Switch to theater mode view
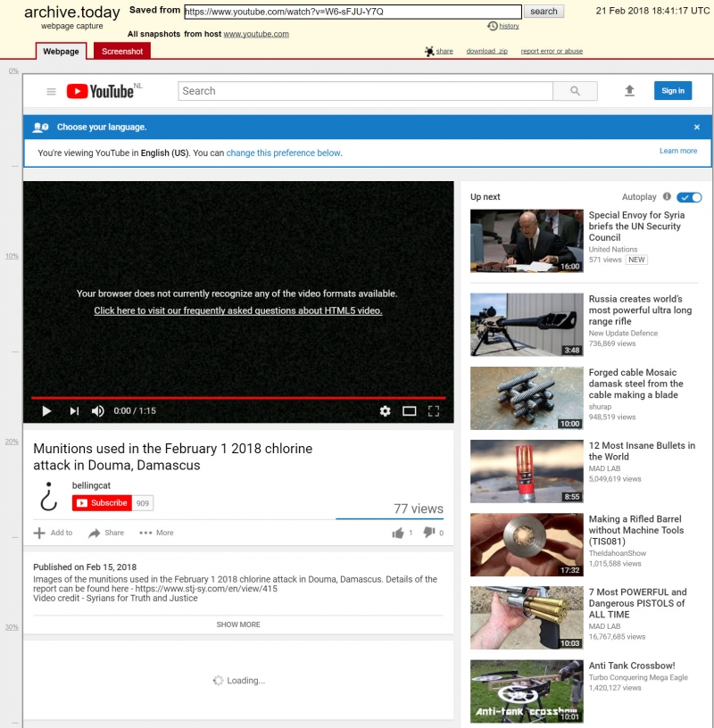 coord(410,410)
